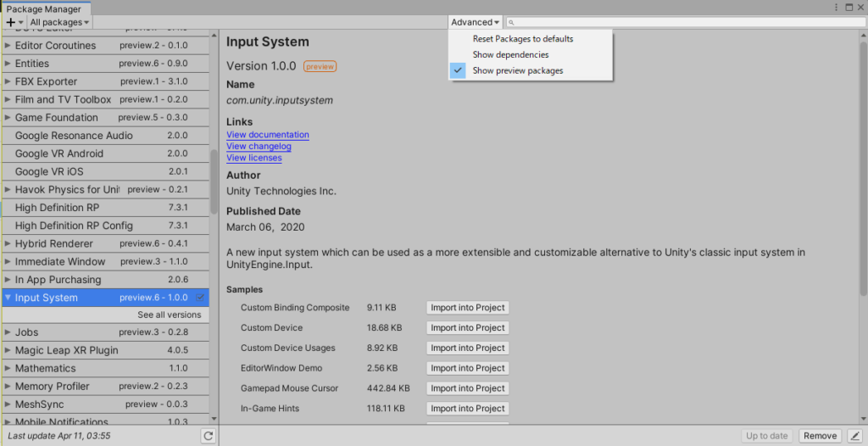Import the In-Game Hints sample
The width and height of the screenshot is (868, 446).
(468, 409)
